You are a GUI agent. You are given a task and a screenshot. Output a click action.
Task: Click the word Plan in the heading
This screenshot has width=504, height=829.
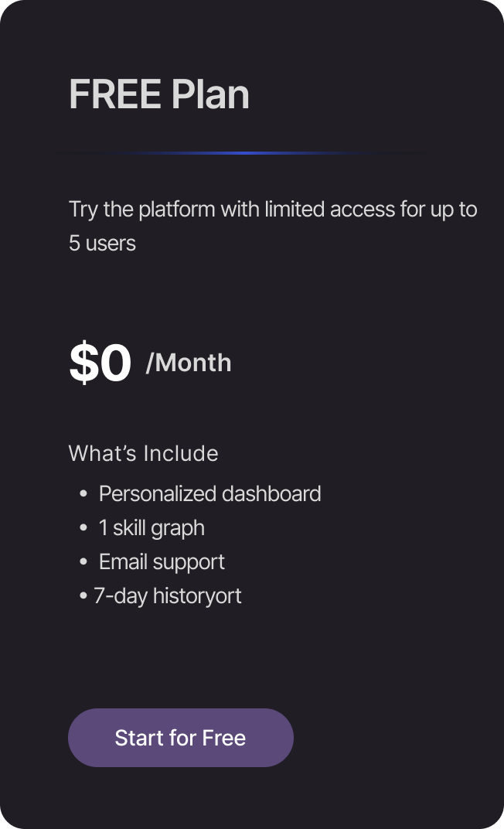click(x=210, y=94)
